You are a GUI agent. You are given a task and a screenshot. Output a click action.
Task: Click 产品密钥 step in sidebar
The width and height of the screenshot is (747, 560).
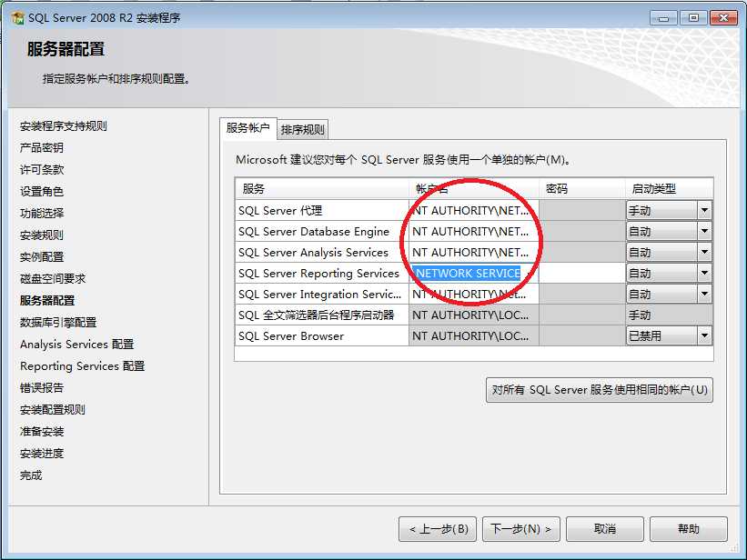click(42, 147)
